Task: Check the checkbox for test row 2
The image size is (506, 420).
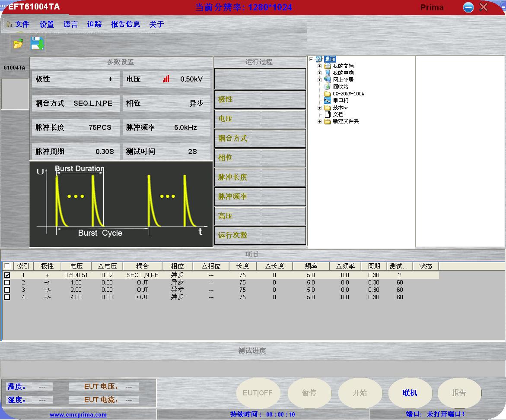Action: [x=7, y=282]
